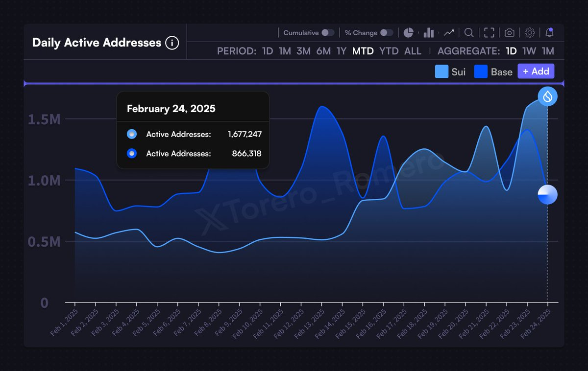Select the line chart view icon
The width and height of the screenshot is (588, 371).
(449, 33)
